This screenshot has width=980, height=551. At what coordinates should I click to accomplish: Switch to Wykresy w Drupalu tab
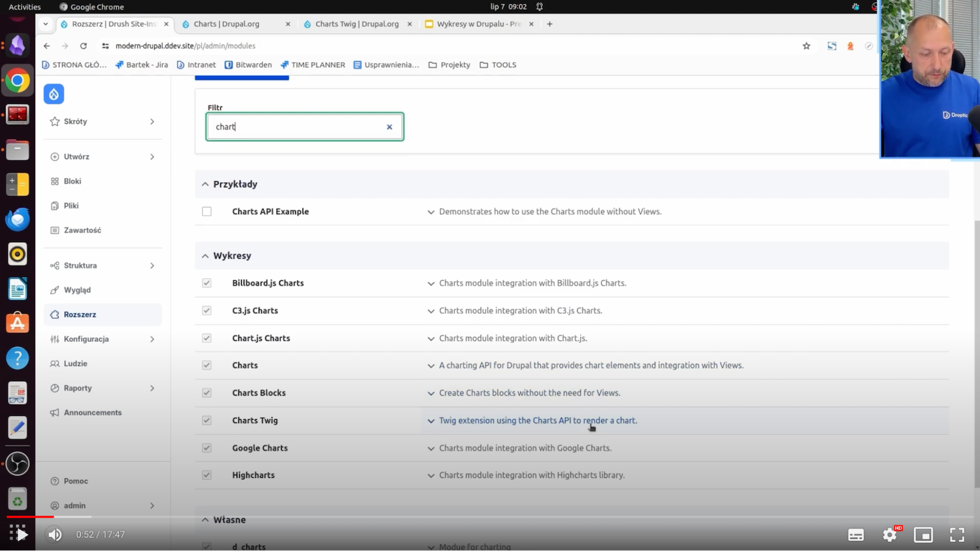coord(478,24)
